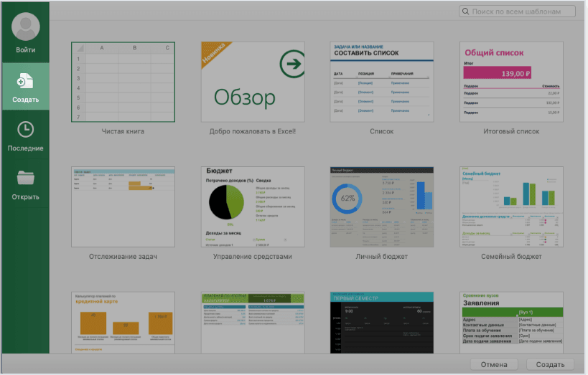Pick the Итоговый список template
588x375 pixels.
[x=511, y=82]
